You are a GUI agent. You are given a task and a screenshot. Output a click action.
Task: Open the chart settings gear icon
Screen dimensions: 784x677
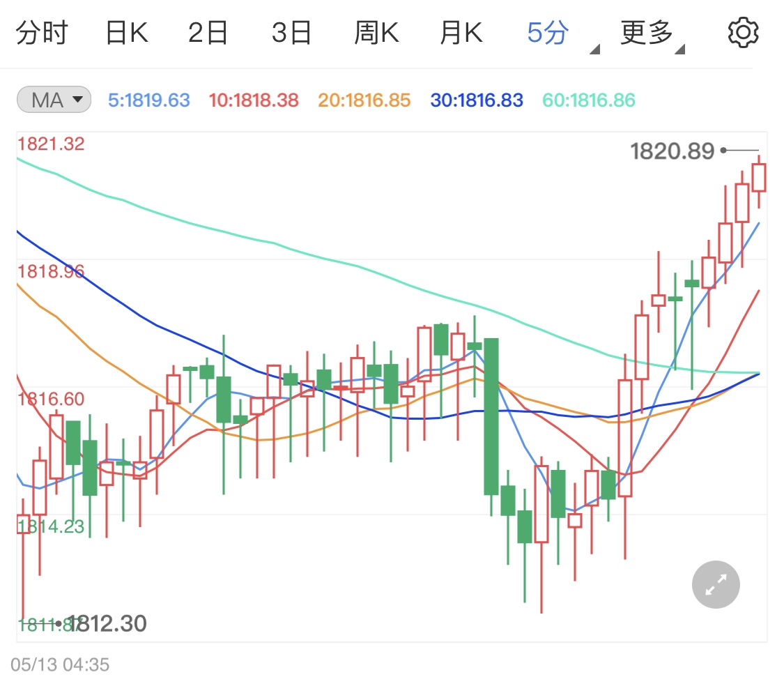tap(743, 33)
